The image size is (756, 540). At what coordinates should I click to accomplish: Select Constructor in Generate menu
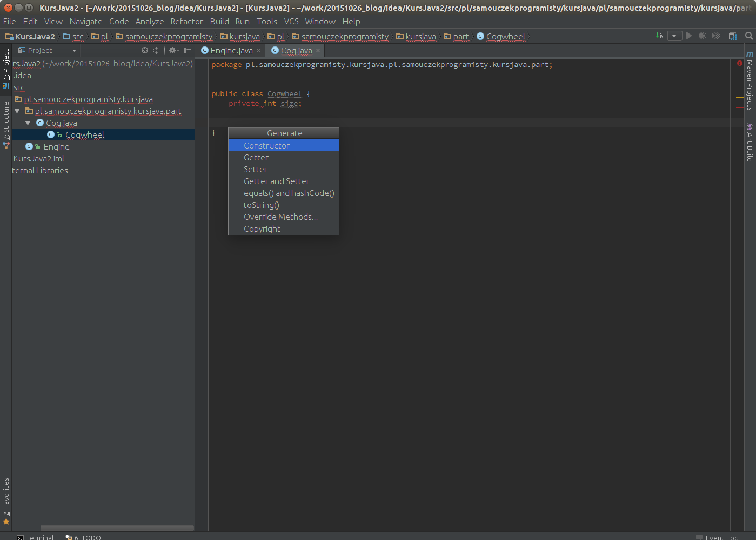click(284, 145)
